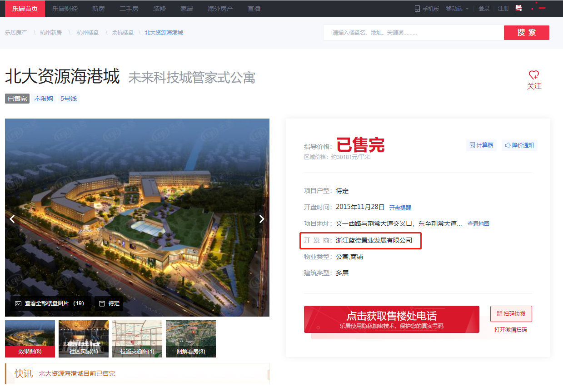
Task: Go to 二手房 navigation item
Action: 129,9
